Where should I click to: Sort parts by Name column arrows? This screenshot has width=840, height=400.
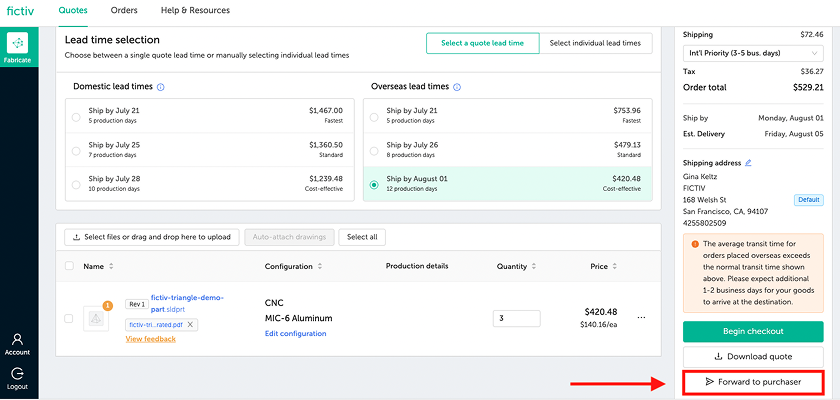click(x=111, y=266)
